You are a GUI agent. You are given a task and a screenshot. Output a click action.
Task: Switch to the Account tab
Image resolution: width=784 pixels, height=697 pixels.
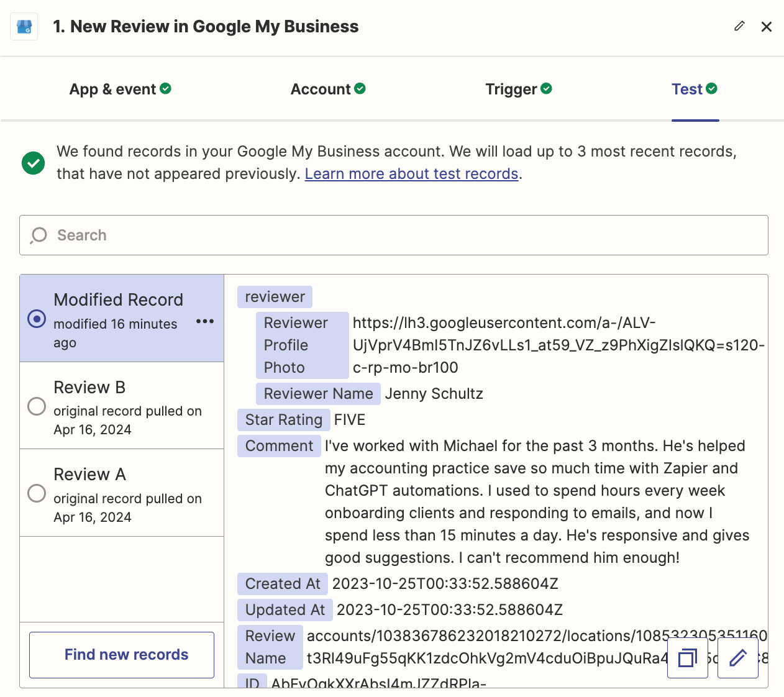click(x=328, y=89)
